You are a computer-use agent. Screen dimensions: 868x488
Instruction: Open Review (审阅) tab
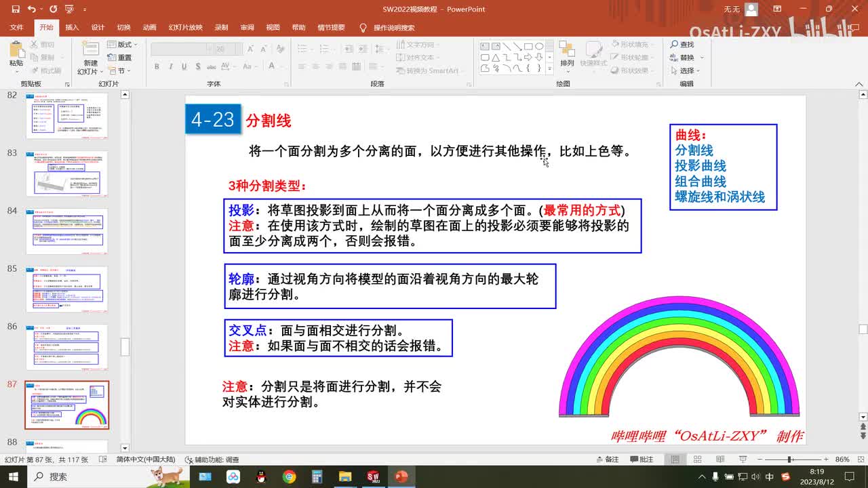click(x=248, y=28)
